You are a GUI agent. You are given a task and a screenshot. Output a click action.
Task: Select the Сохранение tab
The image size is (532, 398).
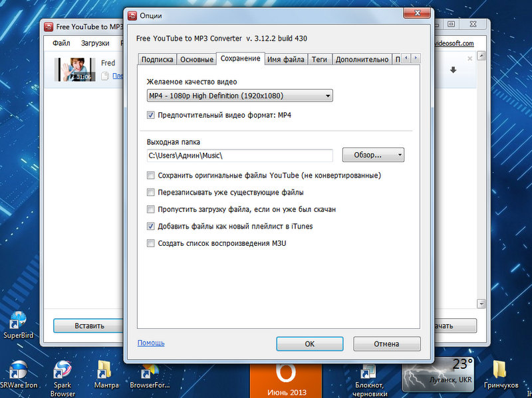tap(240, 58)
